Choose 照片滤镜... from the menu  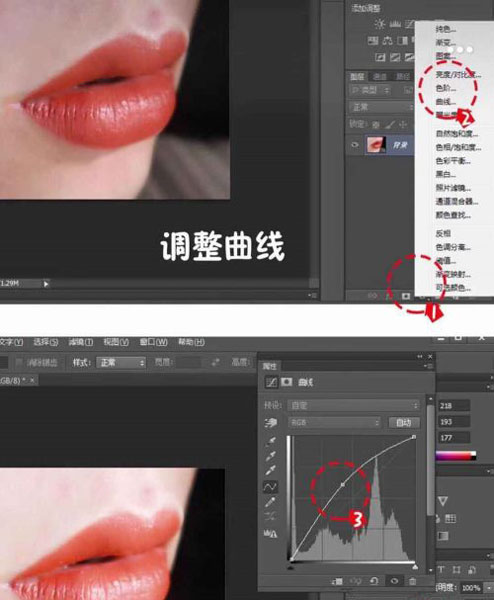453,188
